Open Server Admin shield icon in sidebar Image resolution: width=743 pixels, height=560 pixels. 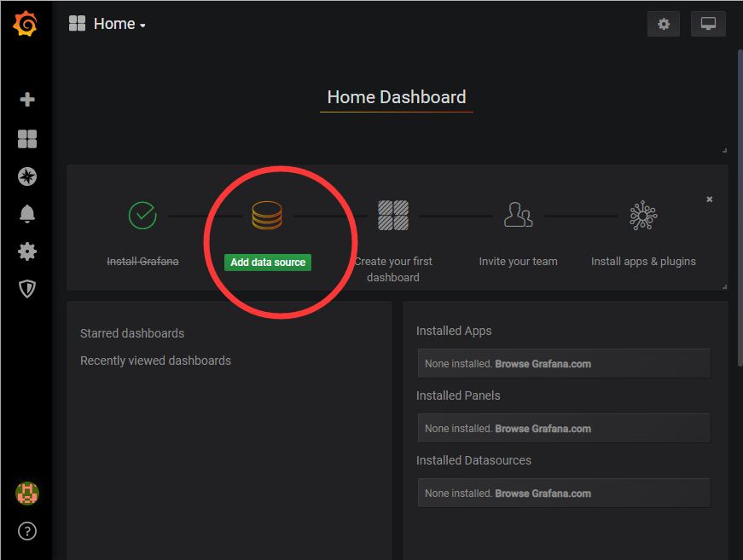tap(27, 289)
